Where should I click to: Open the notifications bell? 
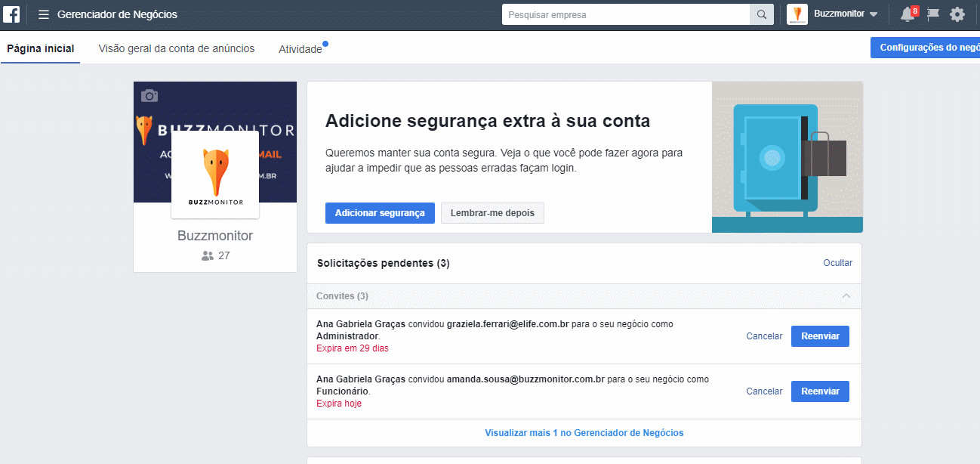pos(908,14)
